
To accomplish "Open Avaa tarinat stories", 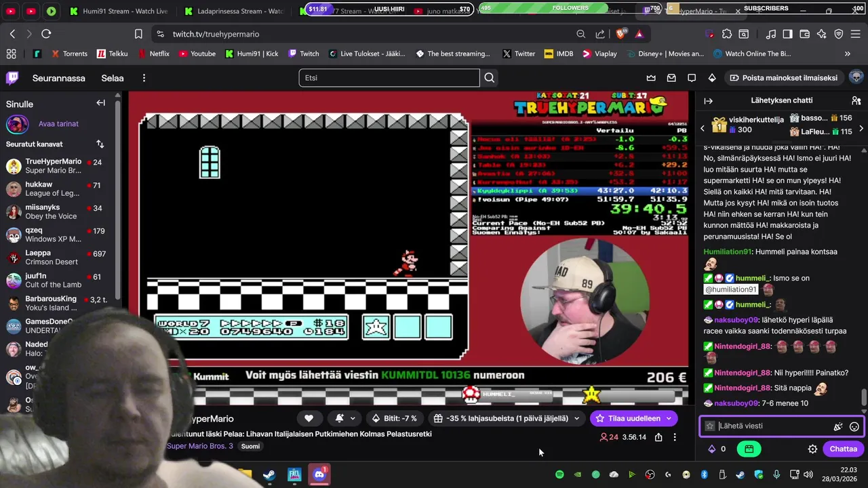I will [x=58, y=124].
